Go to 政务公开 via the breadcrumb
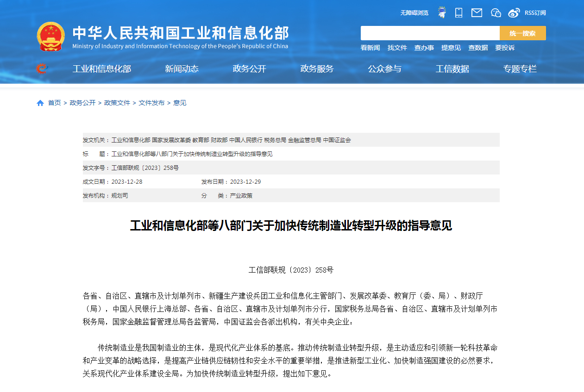 click(82, 103)
